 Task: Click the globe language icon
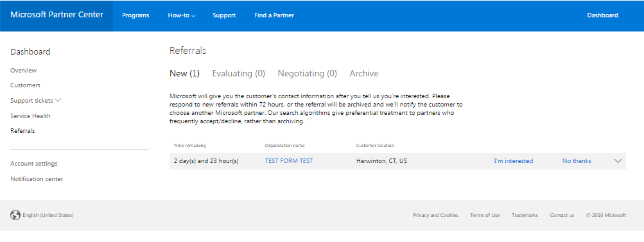[x=15, y=215]
